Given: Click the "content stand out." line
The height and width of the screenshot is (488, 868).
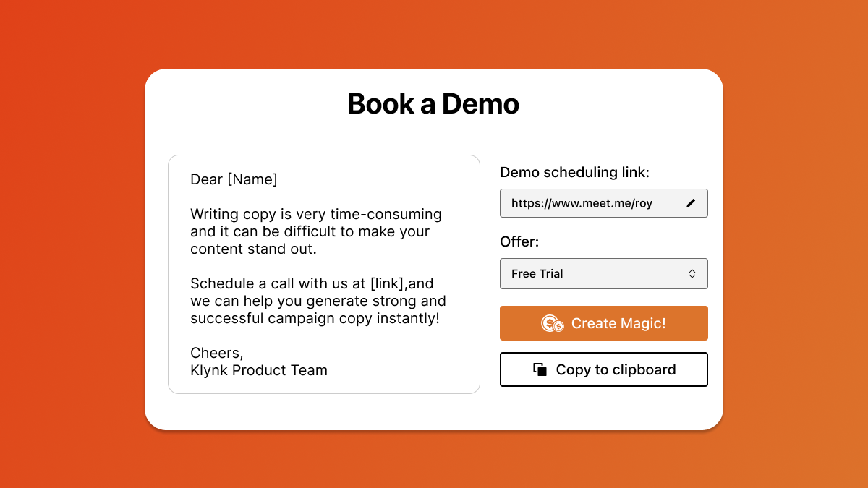Looking at the screenshot, I should pyautogui.click(x=253, y=249).
